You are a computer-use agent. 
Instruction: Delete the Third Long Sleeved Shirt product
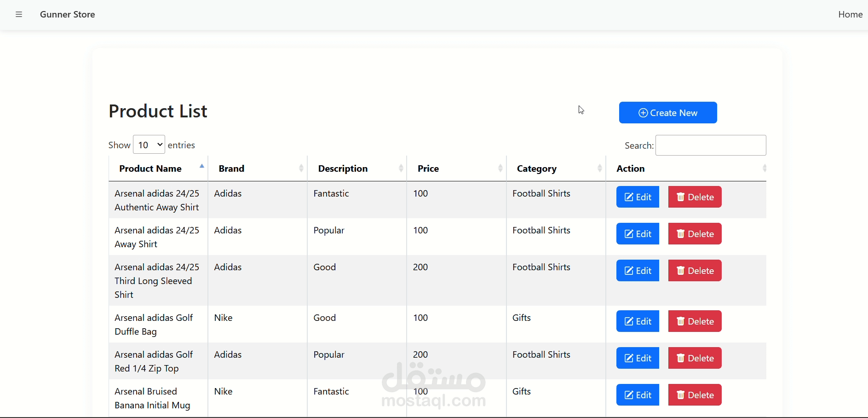tap(695, 271)
